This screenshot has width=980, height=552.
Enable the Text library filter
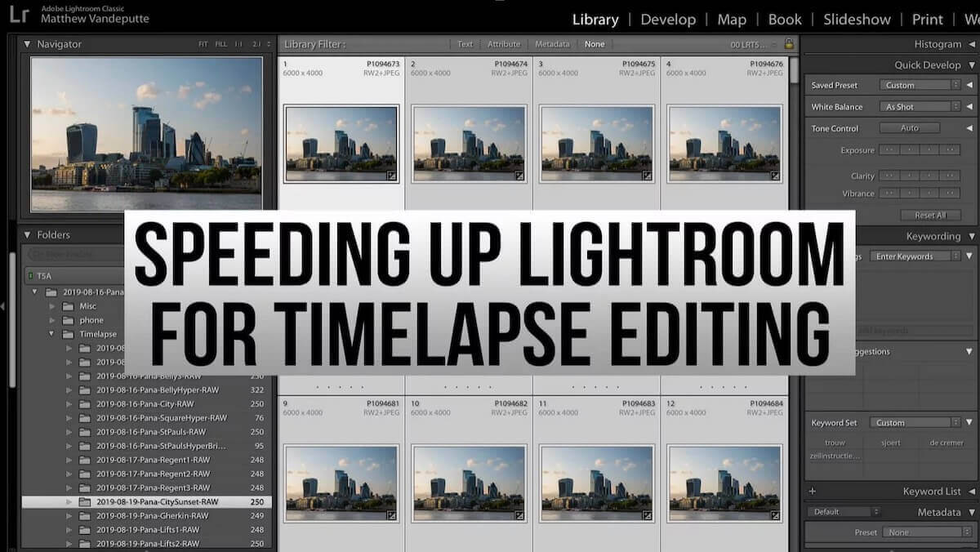point(465,44)
